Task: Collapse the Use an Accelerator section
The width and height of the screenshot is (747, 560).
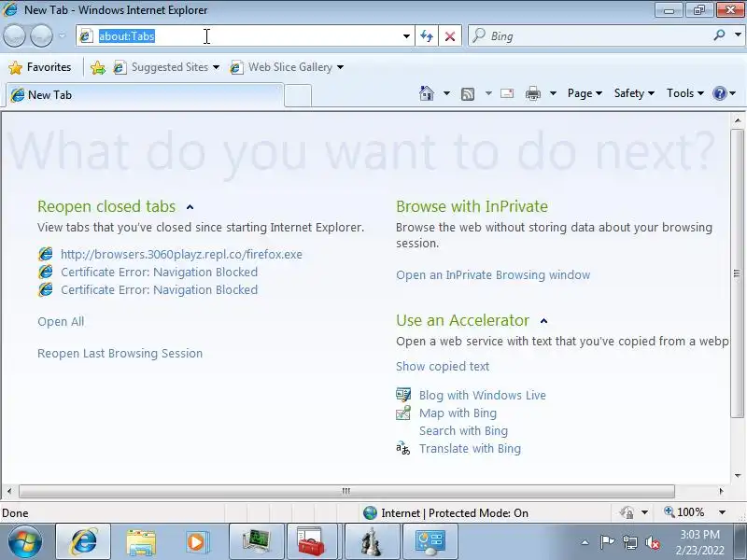Action: click(544, 321)
